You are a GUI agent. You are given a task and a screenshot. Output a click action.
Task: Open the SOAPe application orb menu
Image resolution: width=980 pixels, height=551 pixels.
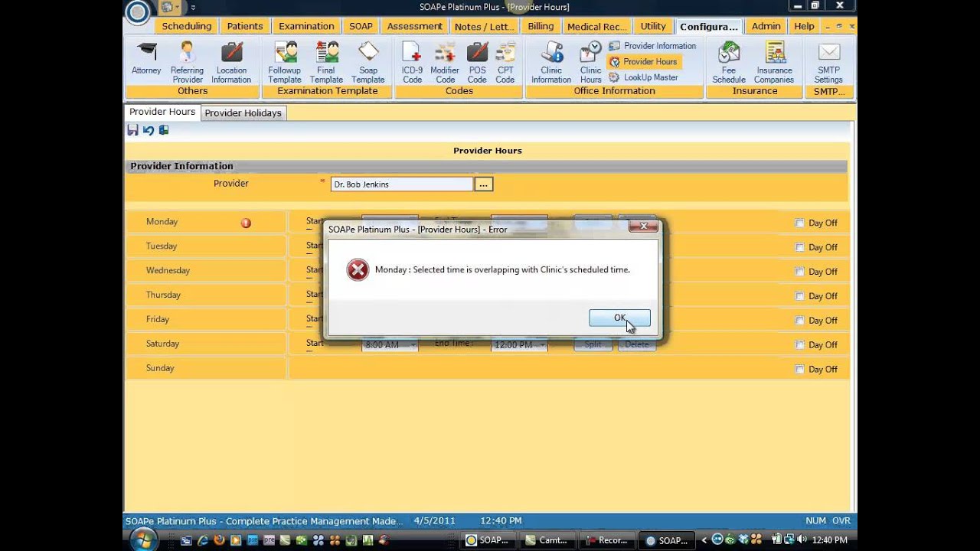point(137,11)
